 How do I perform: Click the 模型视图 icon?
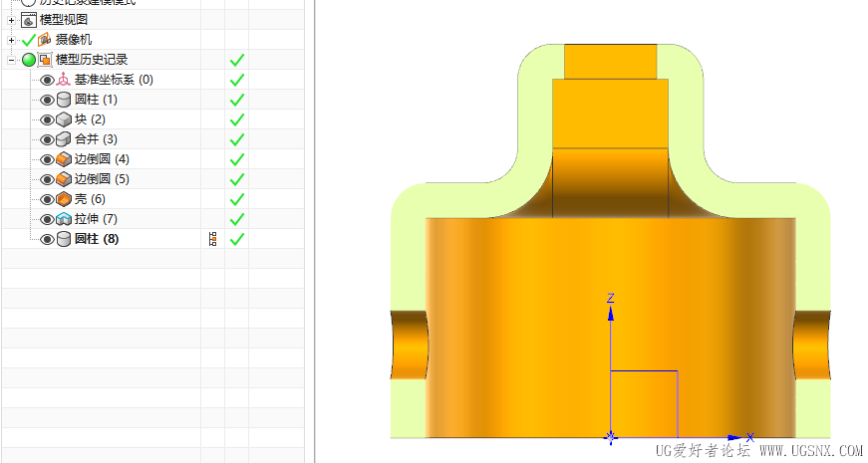pos(29,21)
